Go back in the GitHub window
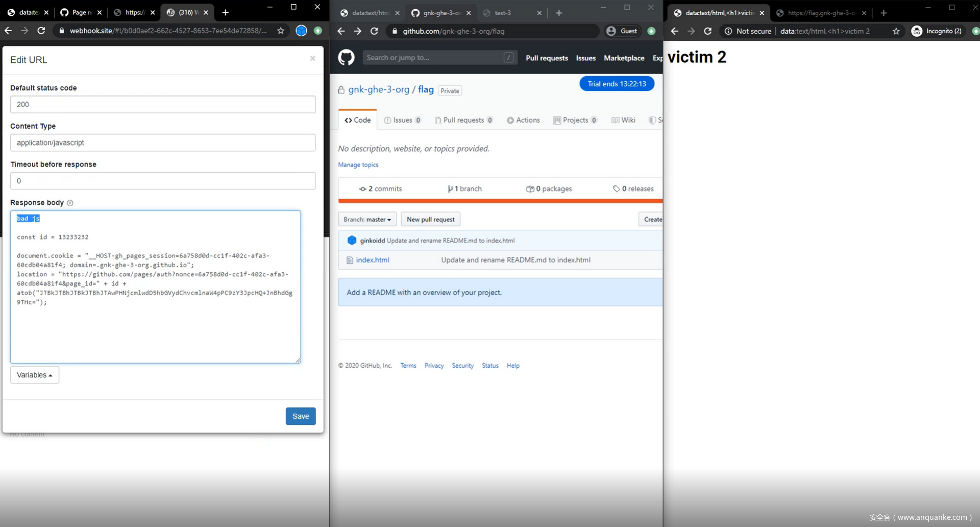Viewport: 980px width, 527px height. click(x=341, y=31)
